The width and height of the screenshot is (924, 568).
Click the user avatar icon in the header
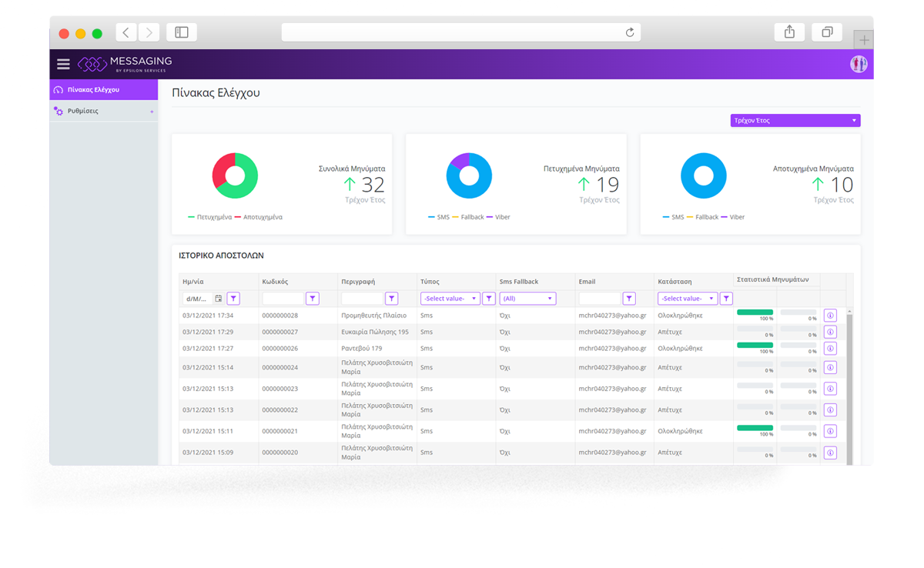click(x=858, y=65)
